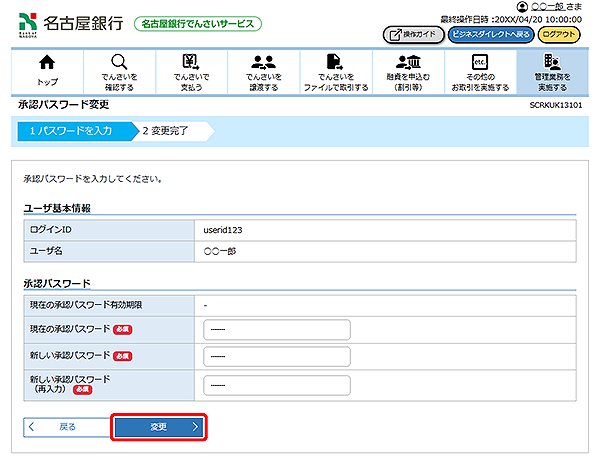Click the 戻る back button
The height and width of the screenshot is (459, 600).
coord(66,427)
